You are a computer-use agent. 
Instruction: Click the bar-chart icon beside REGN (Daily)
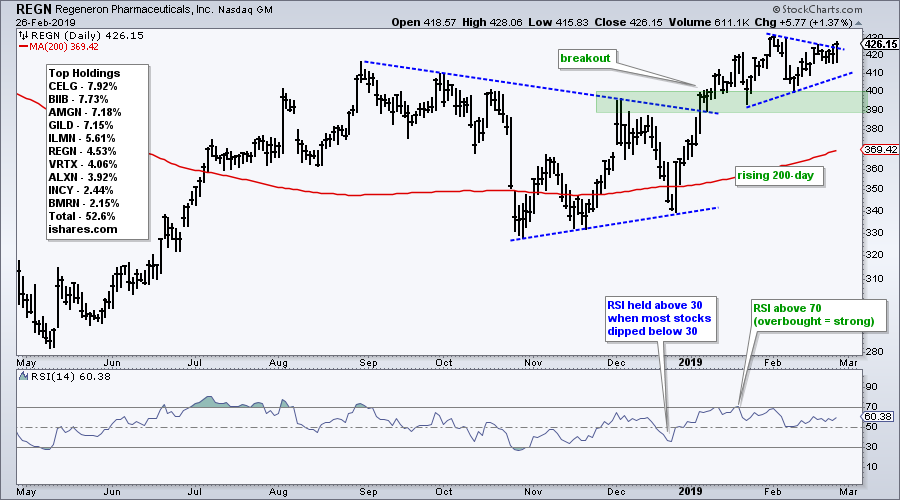24,36
